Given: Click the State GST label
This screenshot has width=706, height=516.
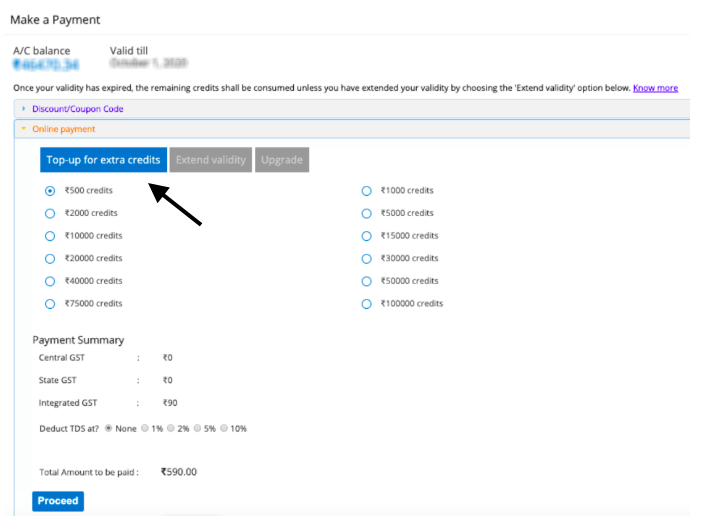Looking at the screenshot, I should pos(58,380).
